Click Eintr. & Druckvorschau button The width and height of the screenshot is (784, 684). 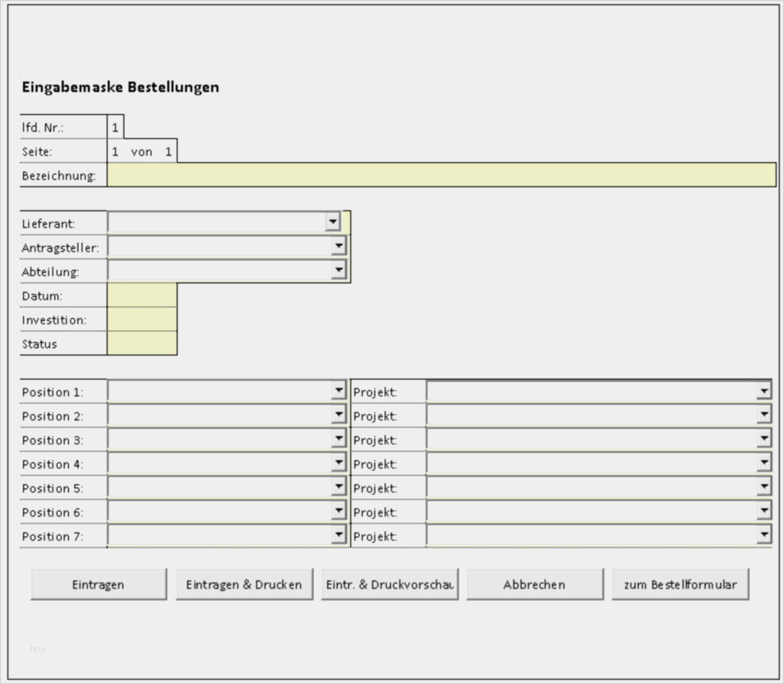[389, 584]
